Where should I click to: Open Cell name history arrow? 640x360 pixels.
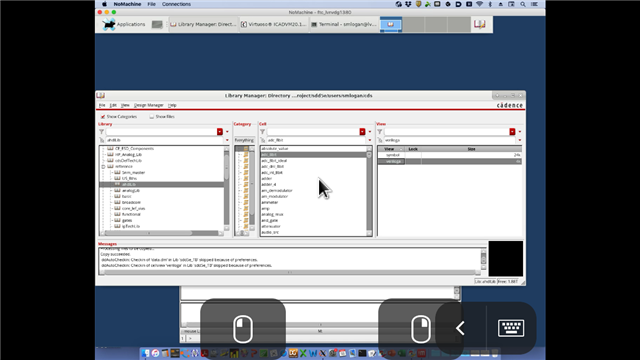370,140
